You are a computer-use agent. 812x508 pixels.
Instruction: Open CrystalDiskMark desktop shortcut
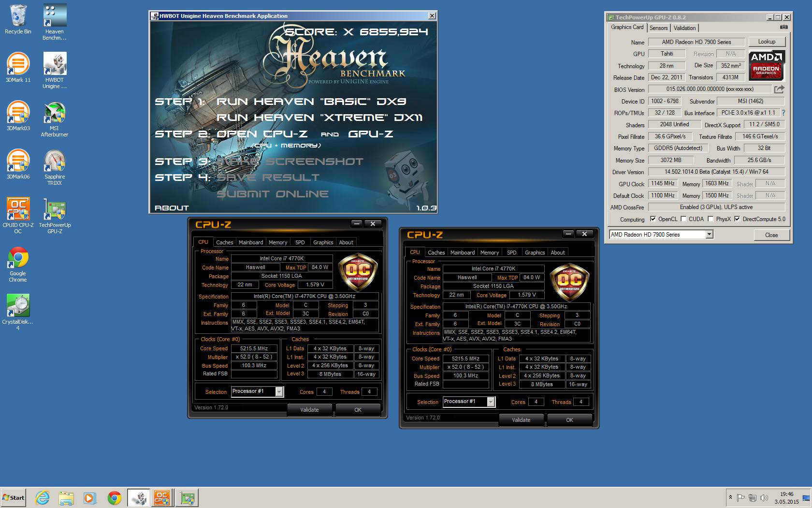[18, 313]
